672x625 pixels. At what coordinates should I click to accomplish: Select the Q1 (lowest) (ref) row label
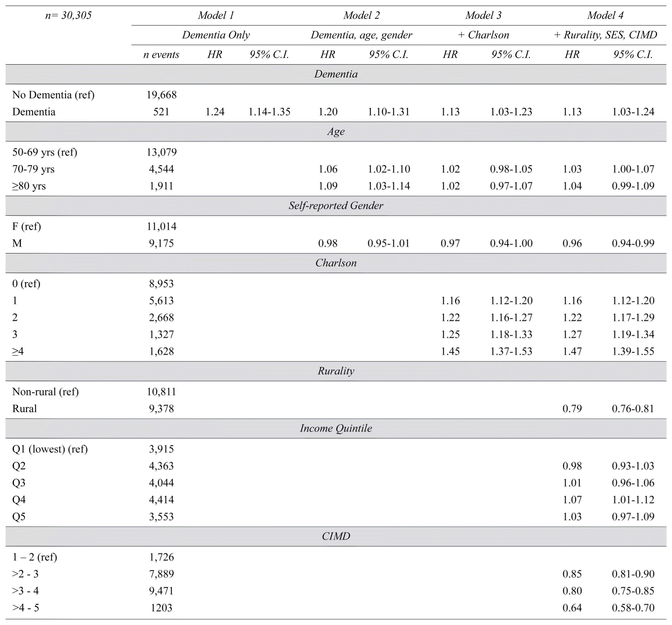50,449
